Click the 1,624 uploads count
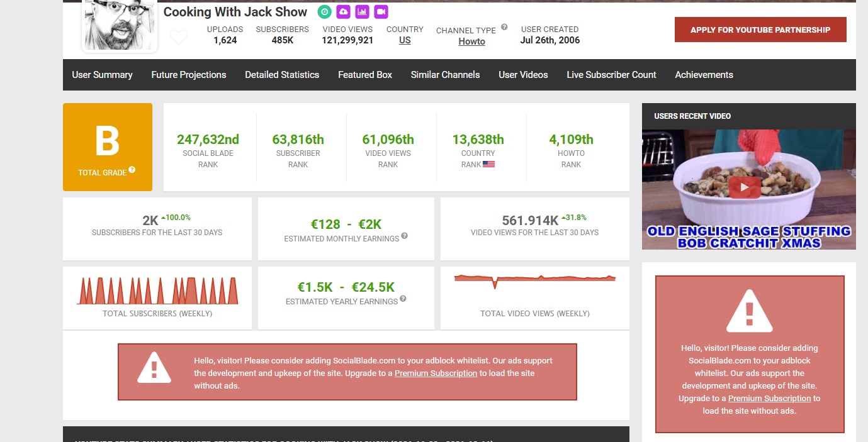Viewport: 868px width, 442px height. tap(225, 40)
